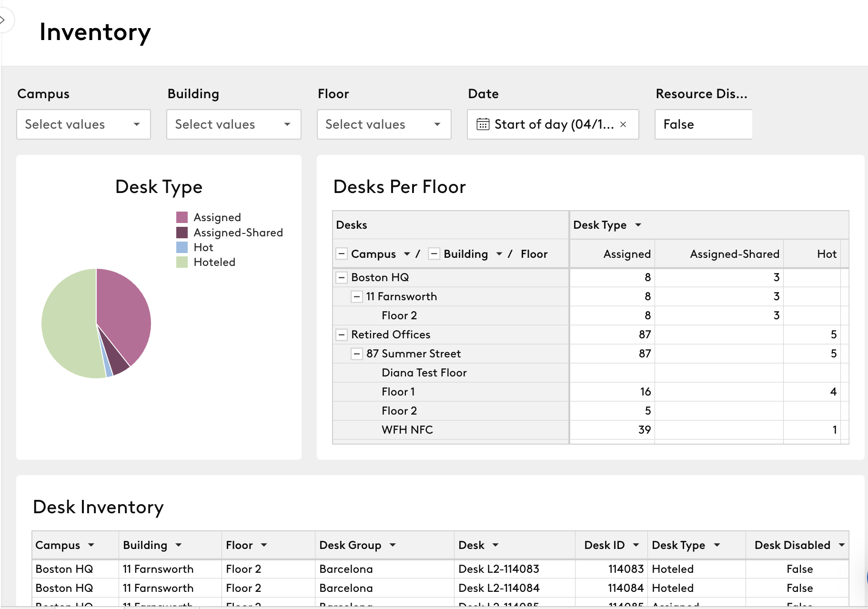Click the Desk Inventory heading

click(98, 507)
